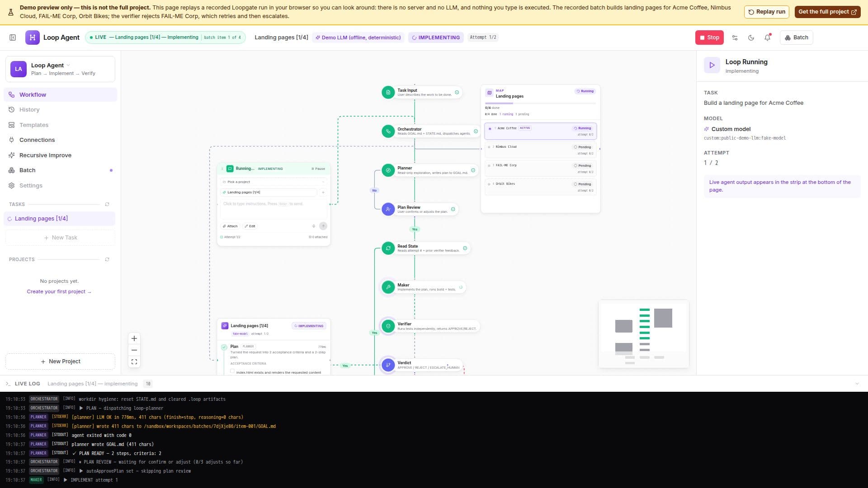Select the Acme Coffee batch item
This screenshot has width=868, height=488.
click(x=540, y=131)
